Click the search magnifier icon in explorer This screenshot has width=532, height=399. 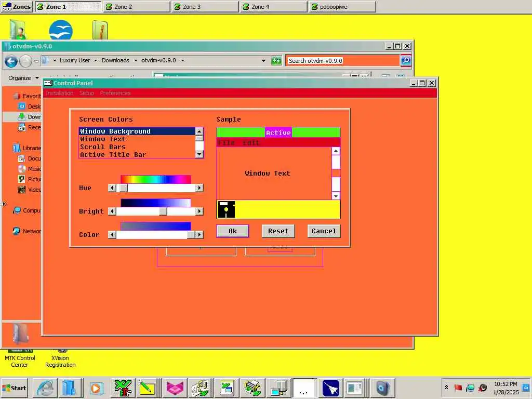click(x=406, y=61)
